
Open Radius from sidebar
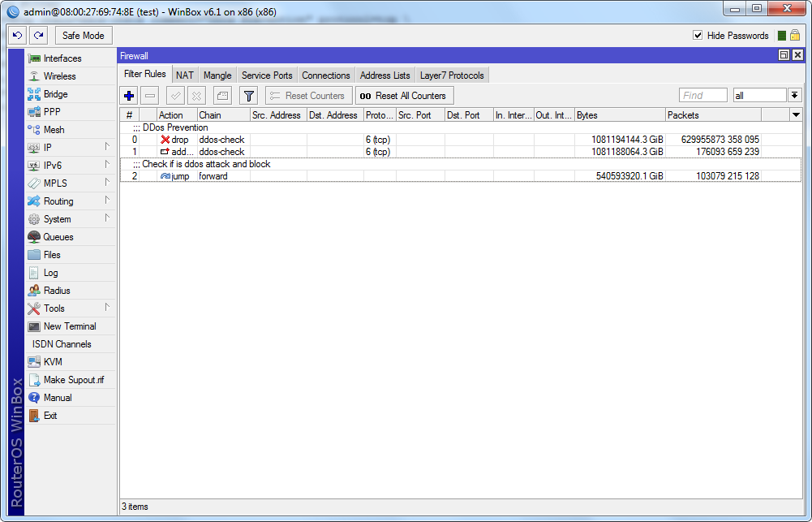point(71,291)
